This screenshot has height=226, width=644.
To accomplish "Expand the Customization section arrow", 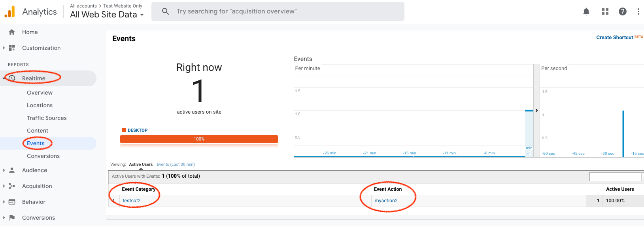I will tap(4, 48).
